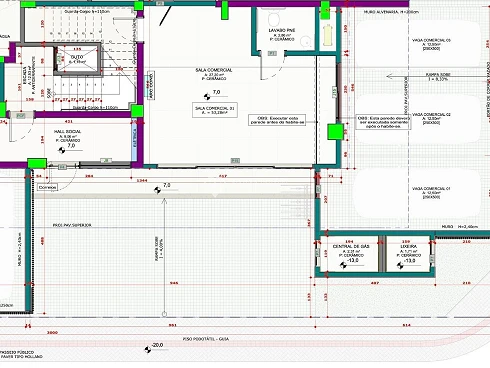Select the "Guarda-Corpo" label above top stairs
This screenshot has height=368, width=490.
(87, 11)
